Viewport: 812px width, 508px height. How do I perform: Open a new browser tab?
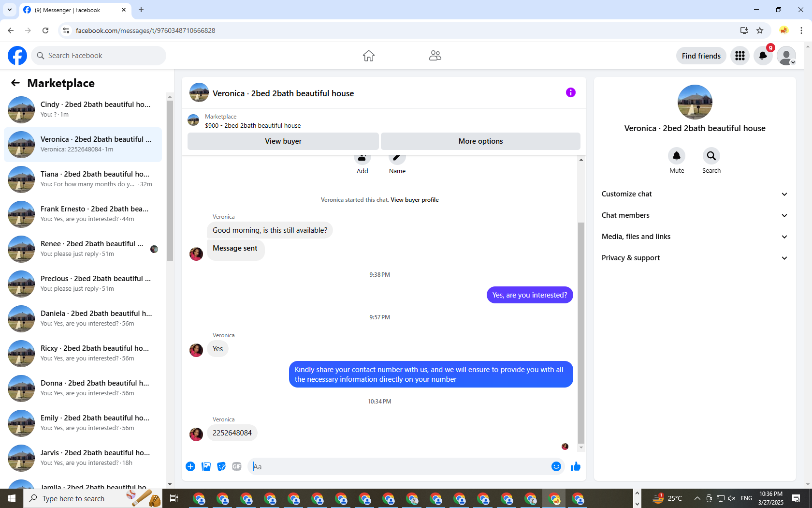(141, 10)
